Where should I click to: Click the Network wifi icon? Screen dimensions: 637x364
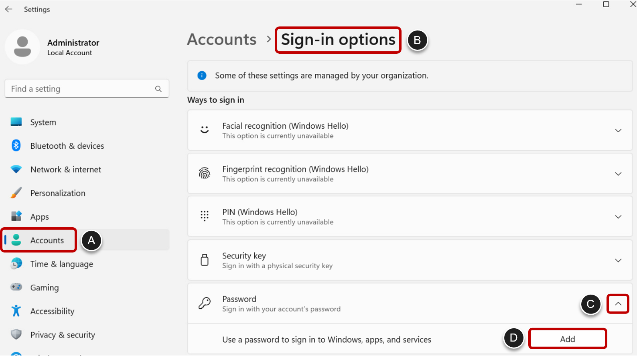pyautogui.click(x=16, y=169)
